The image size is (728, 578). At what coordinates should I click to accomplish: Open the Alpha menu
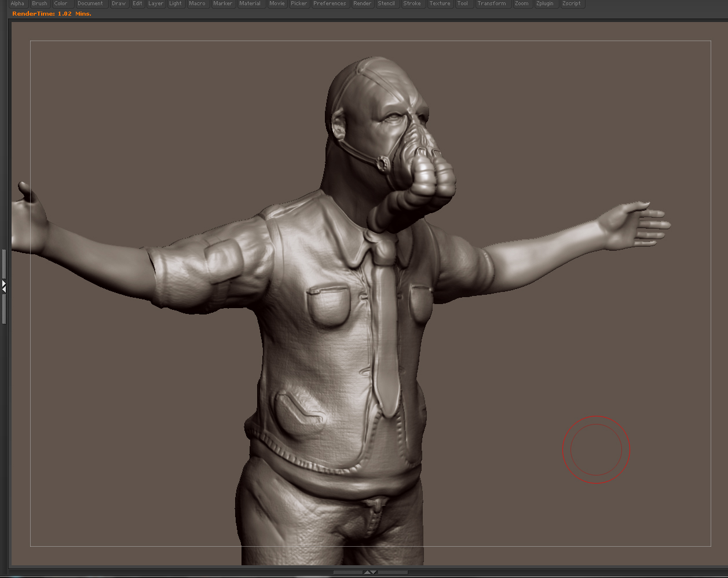(17, 3)
